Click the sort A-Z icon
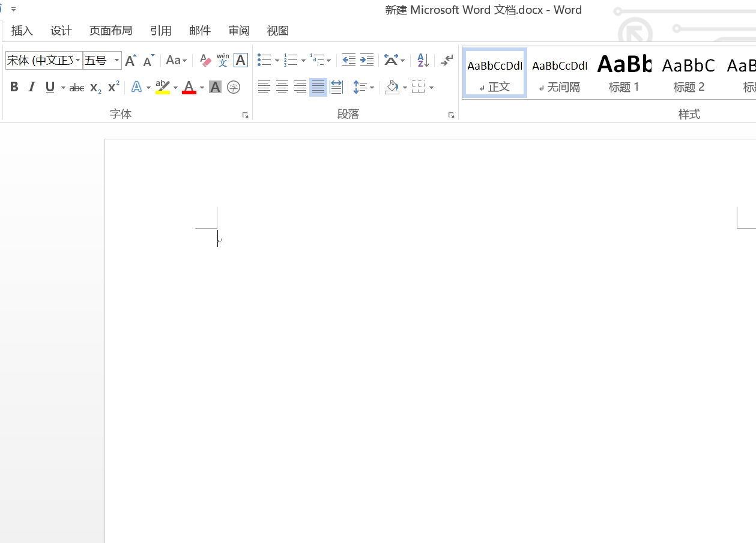 click(423, 61)
